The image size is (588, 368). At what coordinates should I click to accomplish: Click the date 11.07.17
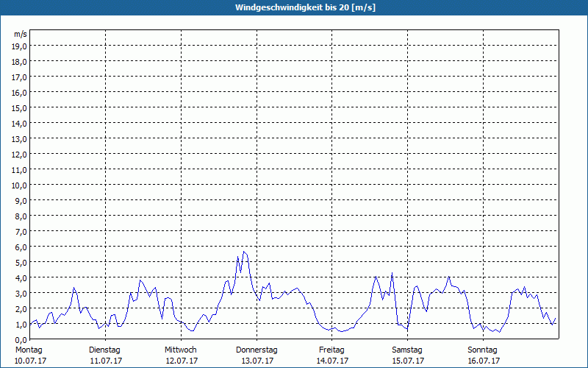(106, 361)
